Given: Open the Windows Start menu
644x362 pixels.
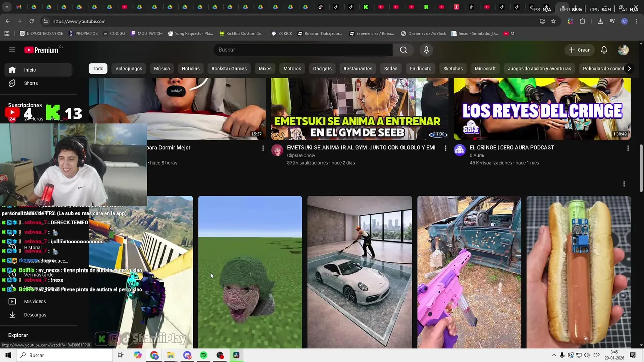Looking at the screenshot, I should [8, 355].
